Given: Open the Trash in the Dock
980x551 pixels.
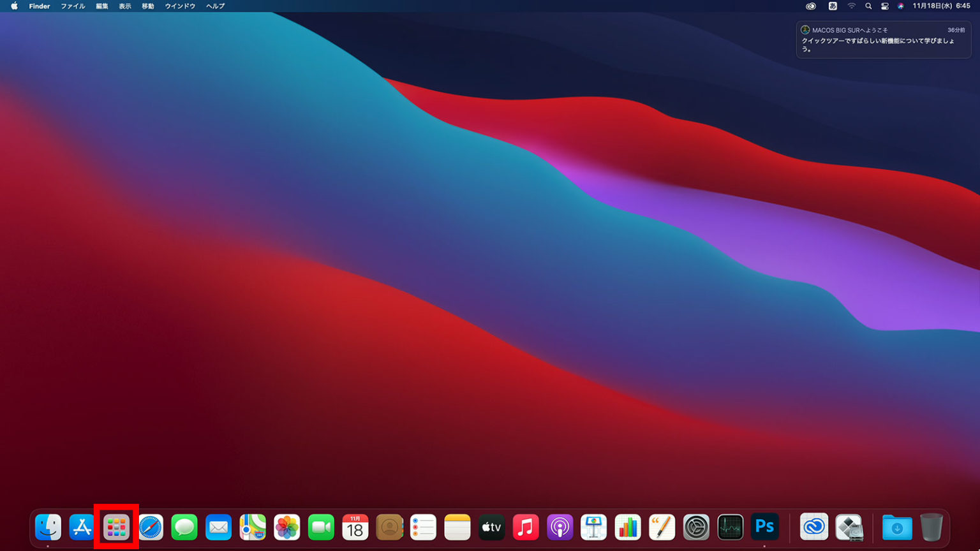Looking at the screenshot, I should click(932, 527).
